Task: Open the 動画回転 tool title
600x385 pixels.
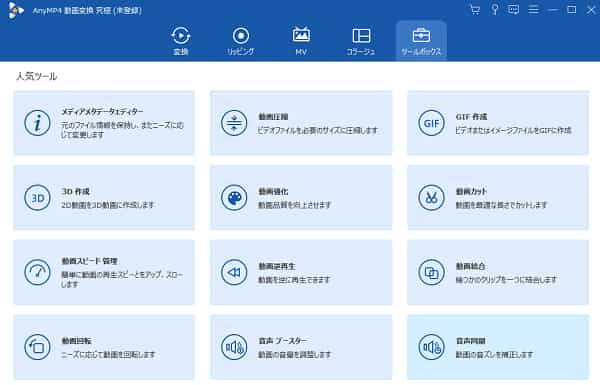Action: pyautogui.click(x=76, y=341)
